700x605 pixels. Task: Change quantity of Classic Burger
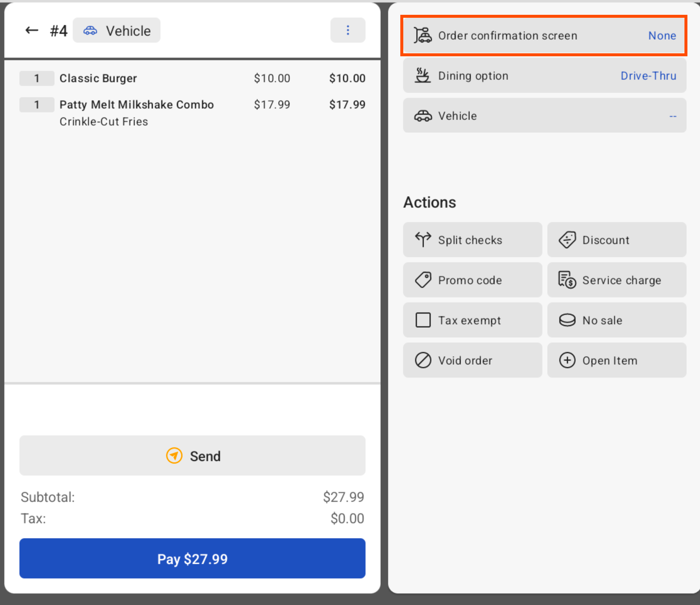37,78
